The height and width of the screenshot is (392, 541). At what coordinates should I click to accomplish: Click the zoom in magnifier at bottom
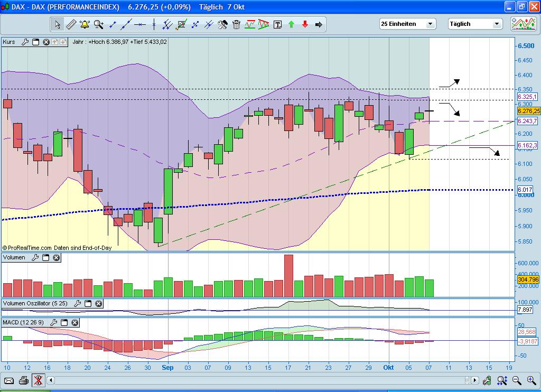[531, 380]
